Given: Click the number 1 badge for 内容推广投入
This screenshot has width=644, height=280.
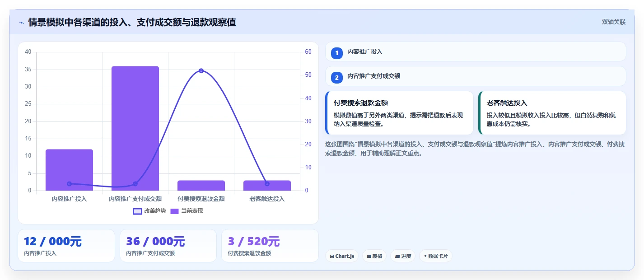Looking at the screenshot, I should click(x=336, y=53).
